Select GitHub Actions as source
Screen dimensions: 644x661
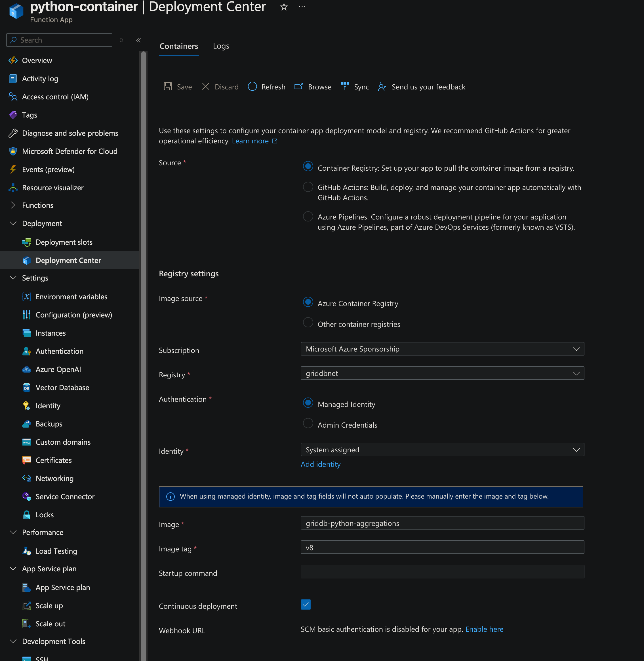pyautogui.click(x=308, y=187)
